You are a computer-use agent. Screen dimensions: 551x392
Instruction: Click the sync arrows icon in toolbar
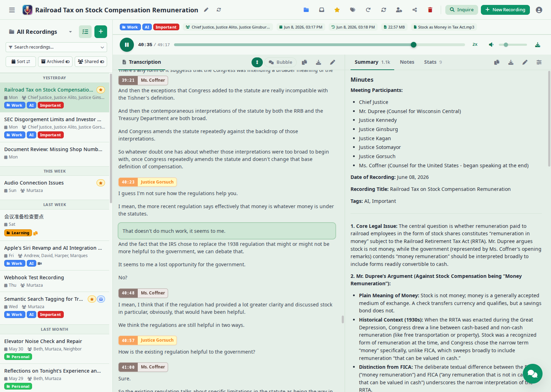coord(384,10)
